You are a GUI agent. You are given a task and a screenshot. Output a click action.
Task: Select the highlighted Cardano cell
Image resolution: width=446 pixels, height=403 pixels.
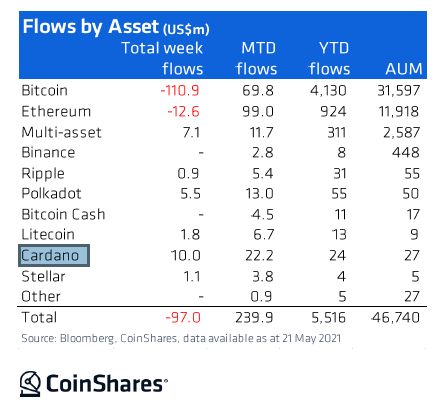click(x=54, y=256)
